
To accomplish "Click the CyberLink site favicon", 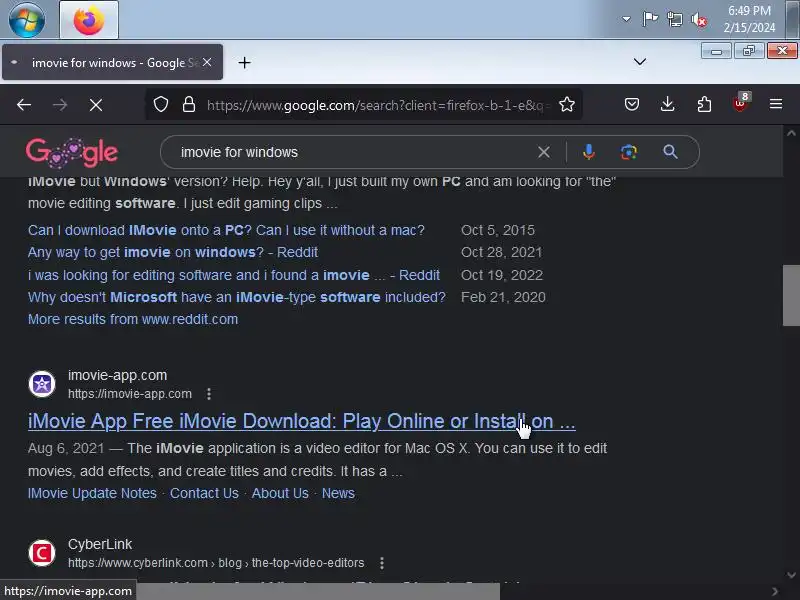I will point(42,553).
